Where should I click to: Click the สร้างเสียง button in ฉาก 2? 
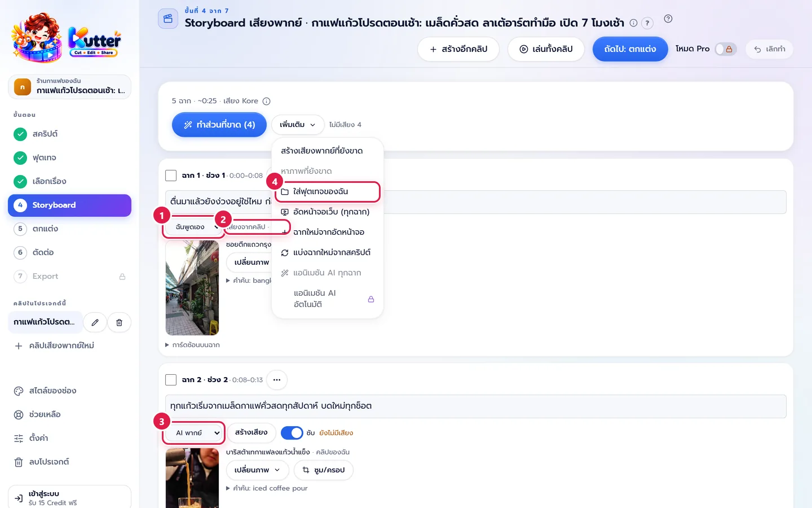click(251, 432)
